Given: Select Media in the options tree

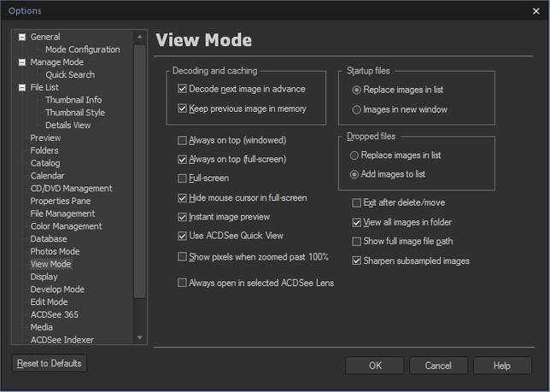Looking at the screenshot, I should tap(41, 327).
